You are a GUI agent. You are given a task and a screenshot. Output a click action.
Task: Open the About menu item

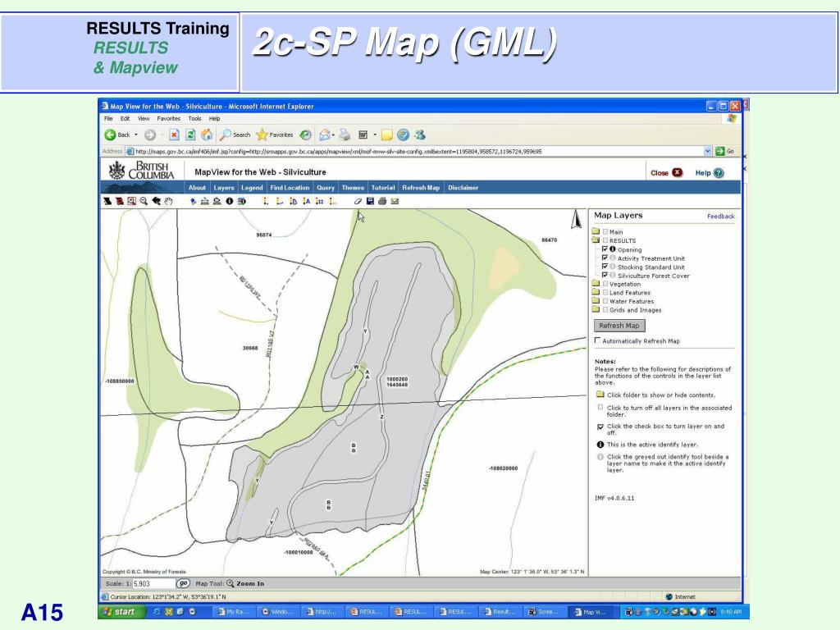click(197, 188)
